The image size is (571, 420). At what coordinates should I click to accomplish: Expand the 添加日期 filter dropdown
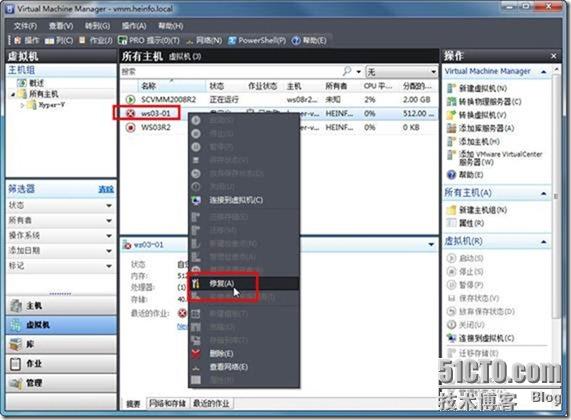click(x=109, y=251)
